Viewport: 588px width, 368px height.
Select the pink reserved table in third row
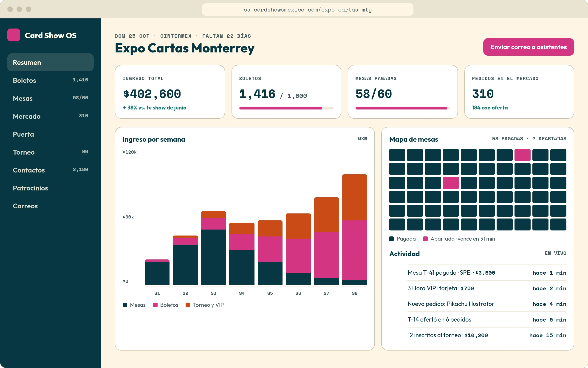coord(451,183)
